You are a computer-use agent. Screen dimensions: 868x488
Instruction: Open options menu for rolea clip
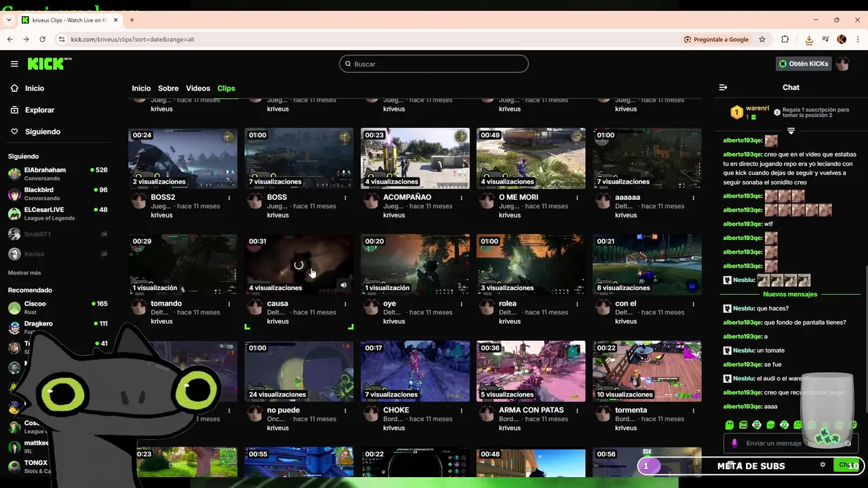click(577, 304)
